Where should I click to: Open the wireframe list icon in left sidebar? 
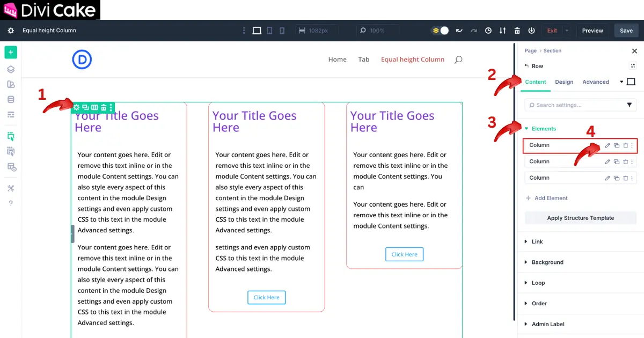(11, 114)
